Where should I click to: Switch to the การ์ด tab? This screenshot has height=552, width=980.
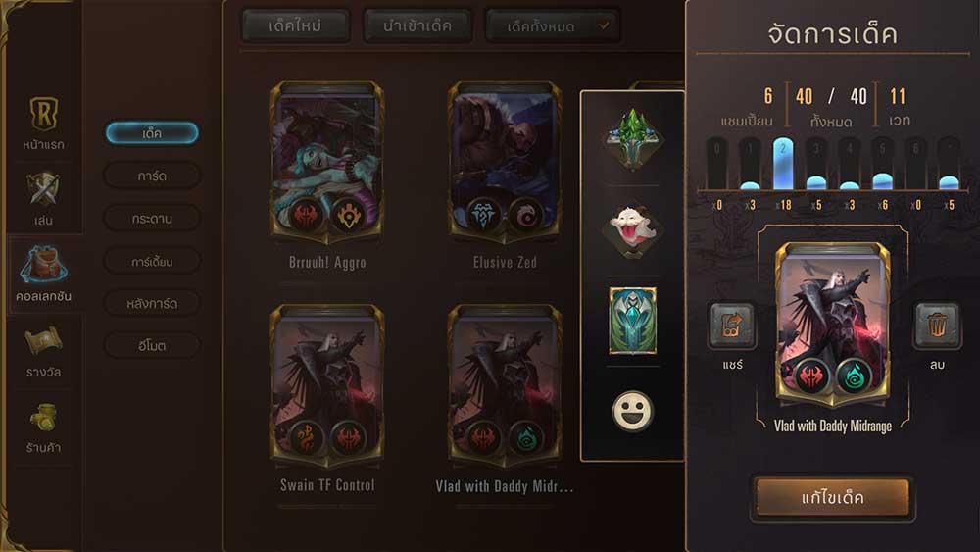pos(152,176)
